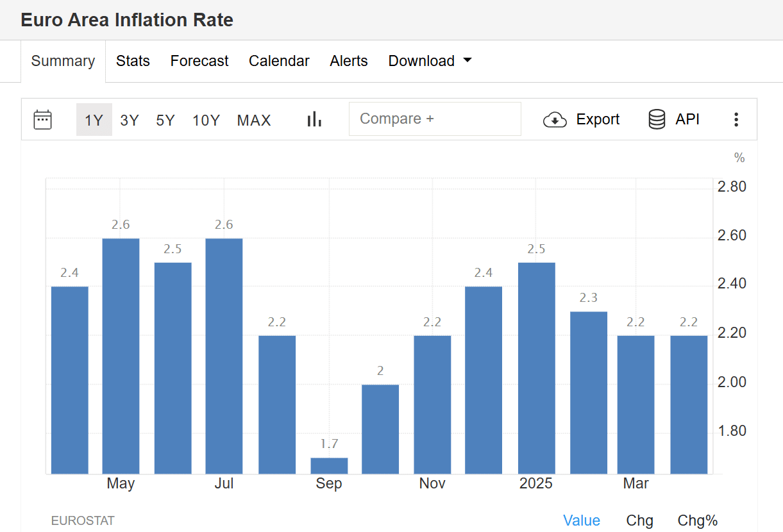Expand the Download dropdown menu

tap(430, 61)
